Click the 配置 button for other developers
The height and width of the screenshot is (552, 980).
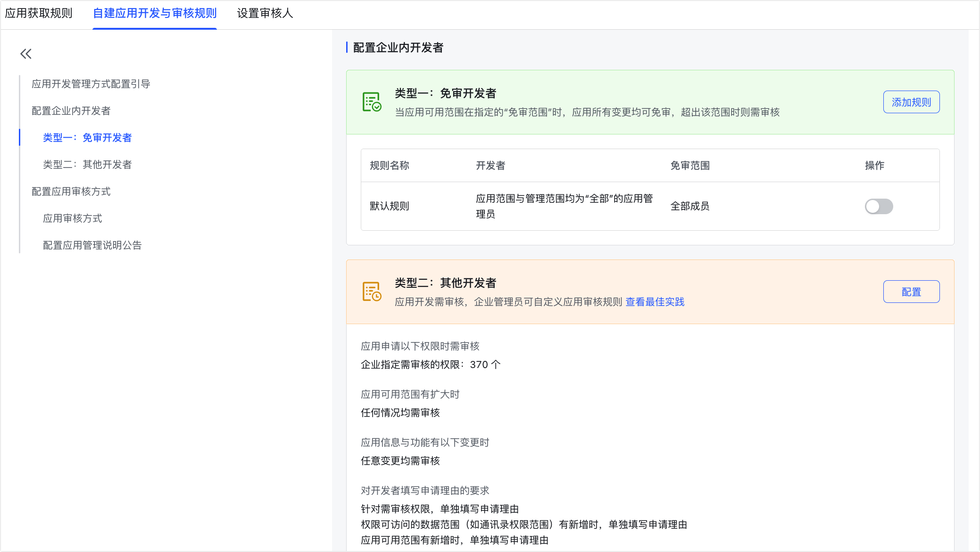coord(911,292)
